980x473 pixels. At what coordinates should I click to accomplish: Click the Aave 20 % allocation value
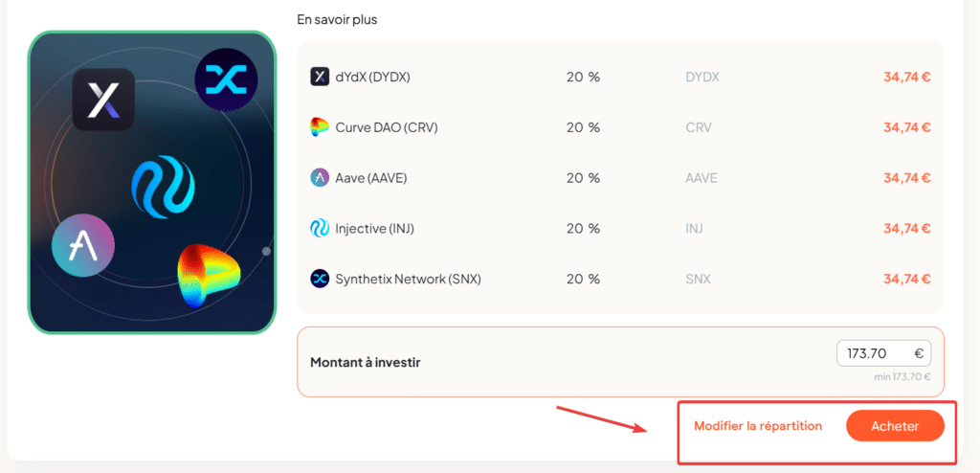tap(583, 178)
